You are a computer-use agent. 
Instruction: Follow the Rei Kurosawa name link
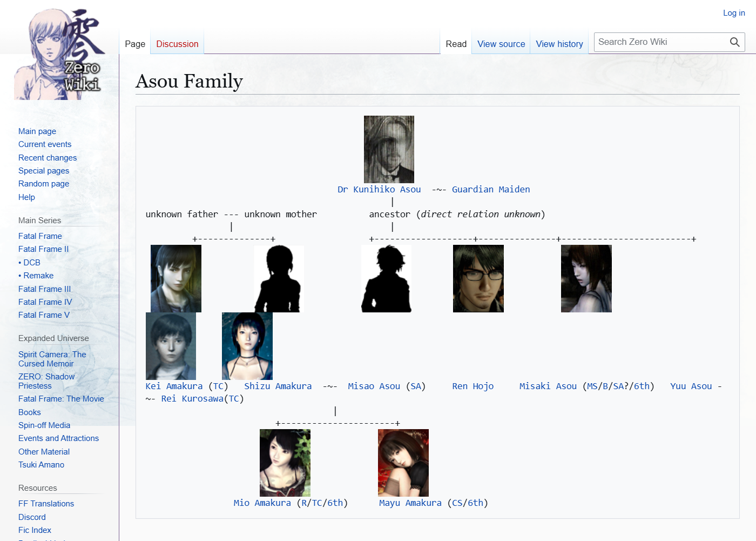192,398
